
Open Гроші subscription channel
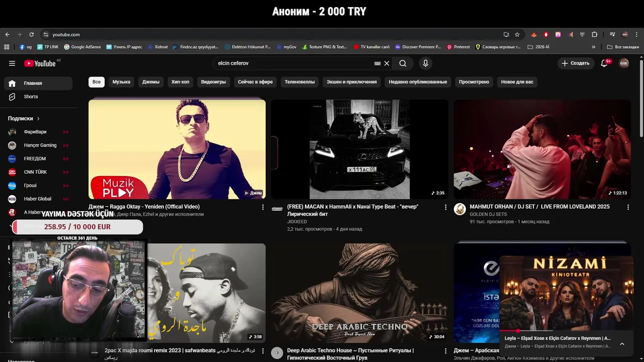[x=38, y=186]
